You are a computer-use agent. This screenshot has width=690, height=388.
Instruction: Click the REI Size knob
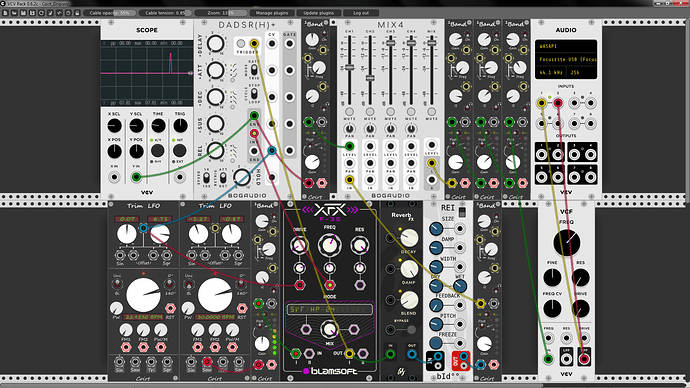coord(435,228)
